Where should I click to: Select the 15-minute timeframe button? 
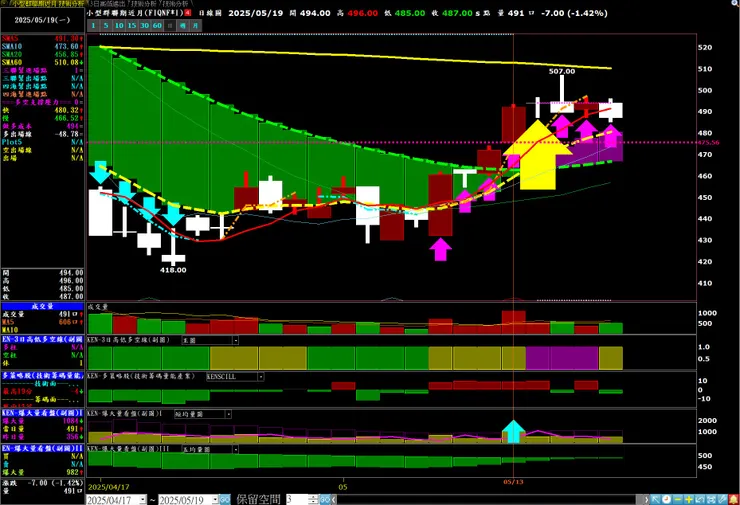(132, 25)
